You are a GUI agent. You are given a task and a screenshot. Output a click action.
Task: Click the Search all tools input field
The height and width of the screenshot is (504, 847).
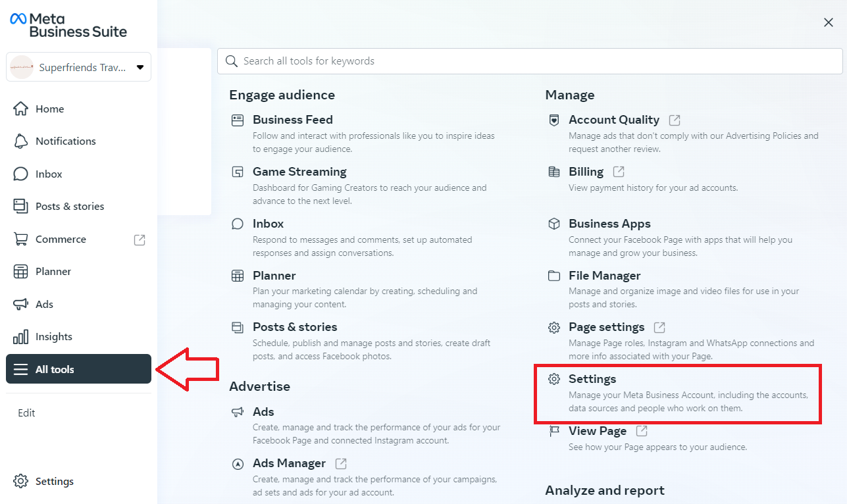click(530, 61)
